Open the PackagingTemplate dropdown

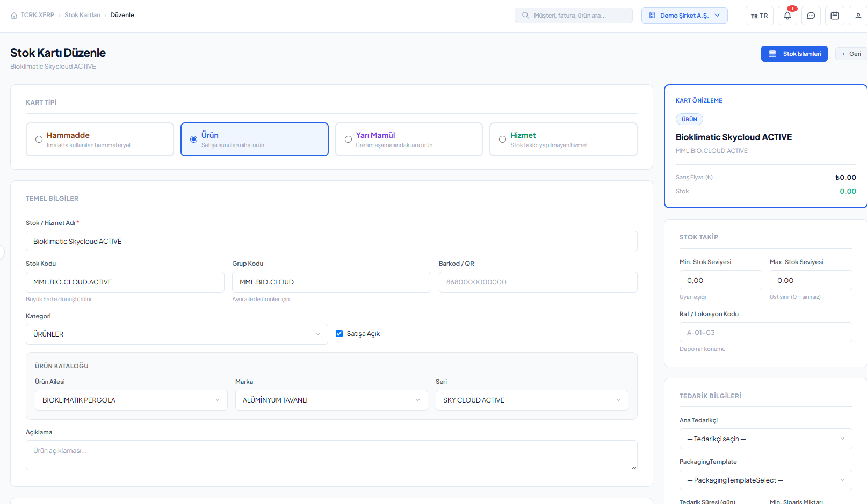[766, 480]
